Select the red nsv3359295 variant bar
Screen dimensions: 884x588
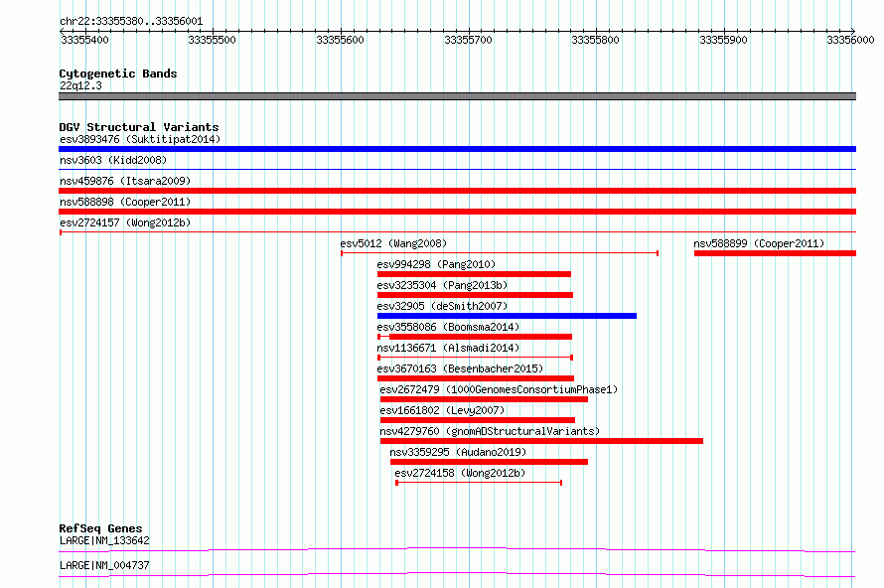click(x=490, y=462)
